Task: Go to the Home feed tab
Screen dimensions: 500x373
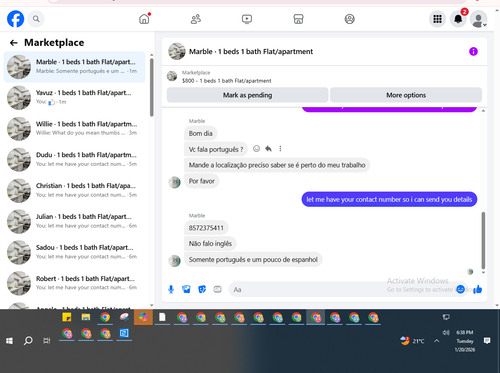Action: (144, 19)
